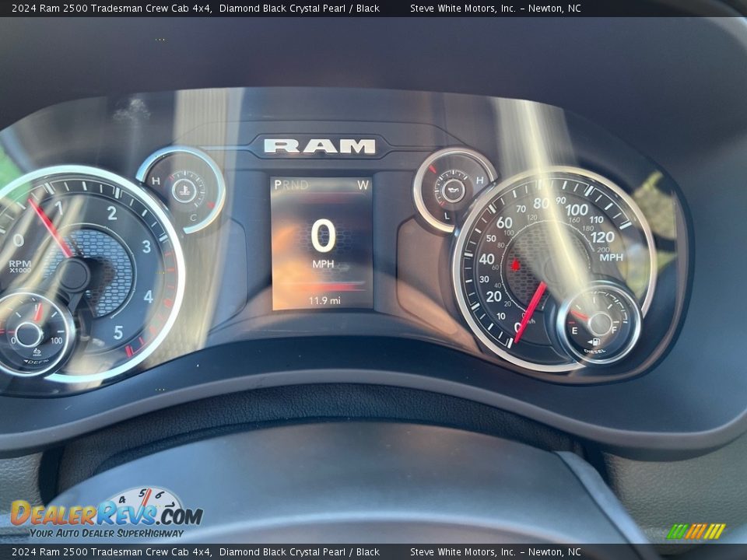Click the number 4 on the tachometer
This screenshot has width=747, height=560.
[148, 296]
